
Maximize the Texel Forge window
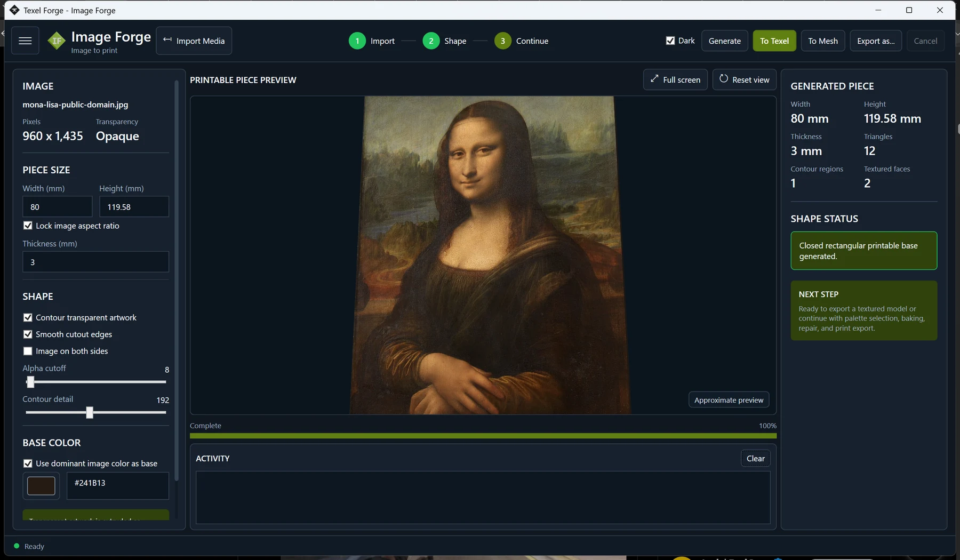click(x=909, y=10)
